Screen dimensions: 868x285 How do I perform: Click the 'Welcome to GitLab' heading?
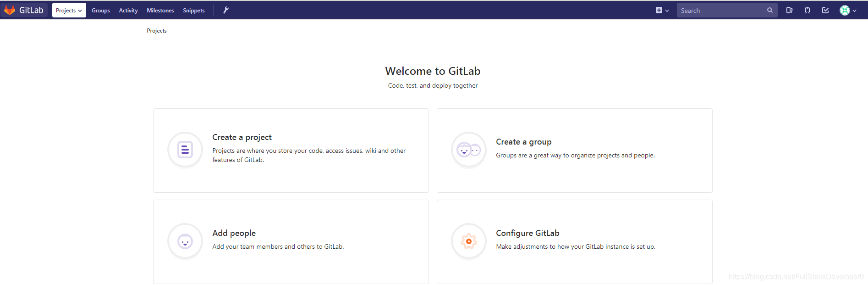tap(433, 71)
